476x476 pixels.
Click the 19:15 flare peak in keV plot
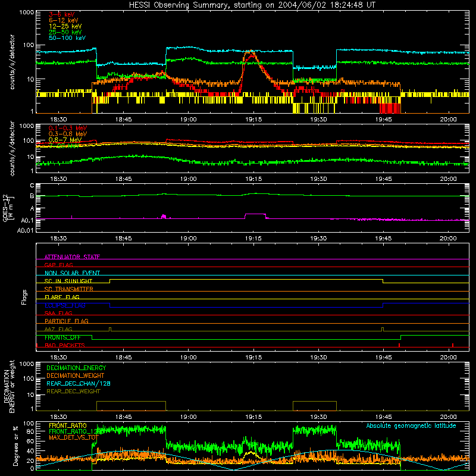click(250, 53)
